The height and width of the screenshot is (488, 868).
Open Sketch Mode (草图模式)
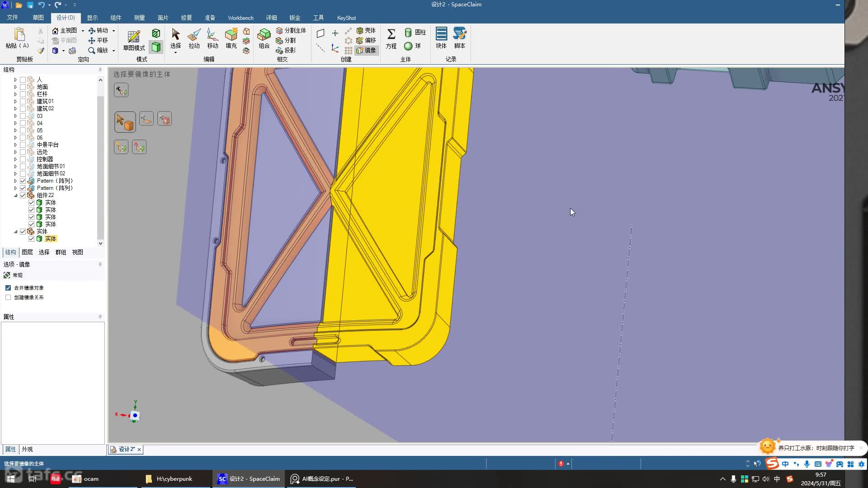pos(134,40)
